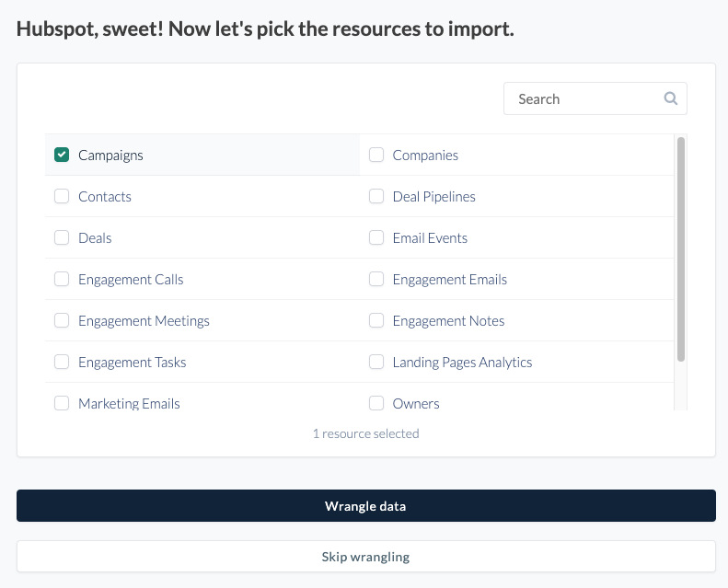Uncheck the Campaigns checkbox
This screenshot has height=588, width=728.
(62, 155)
